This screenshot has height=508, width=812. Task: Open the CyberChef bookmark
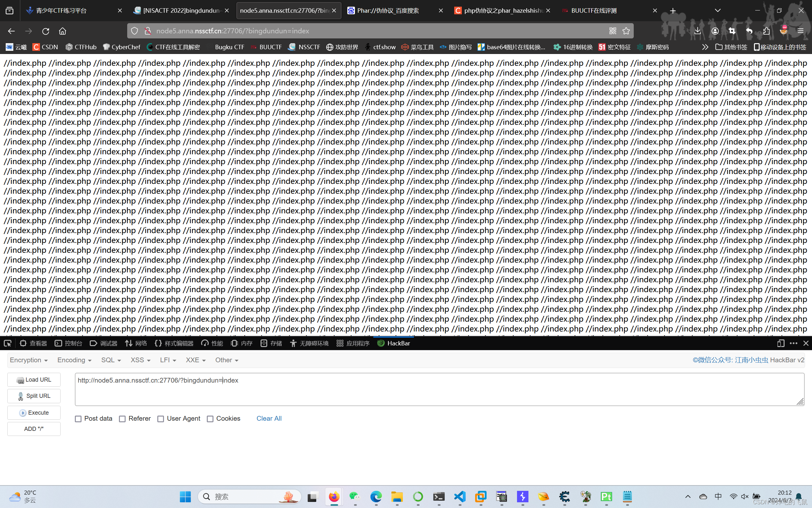121,47
